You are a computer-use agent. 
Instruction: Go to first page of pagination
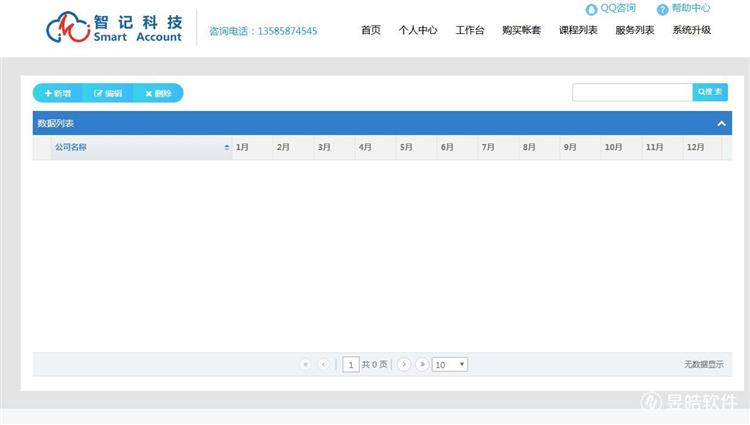305,365
